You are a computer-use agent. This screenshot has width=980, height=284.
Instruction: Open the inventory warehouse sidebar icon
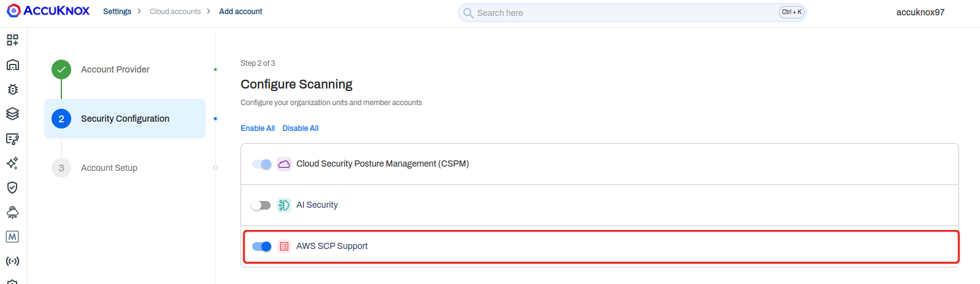(x=12, y=65)
